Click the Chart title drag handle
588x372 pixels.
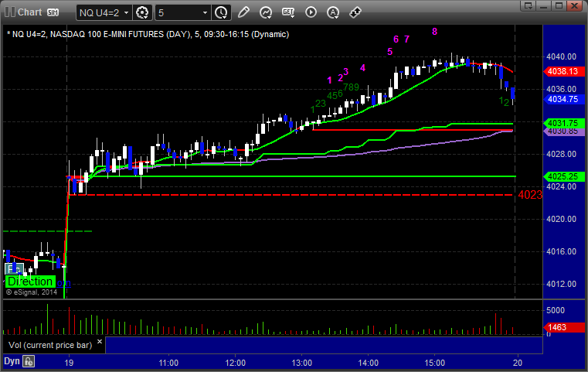tap(10, 12)
